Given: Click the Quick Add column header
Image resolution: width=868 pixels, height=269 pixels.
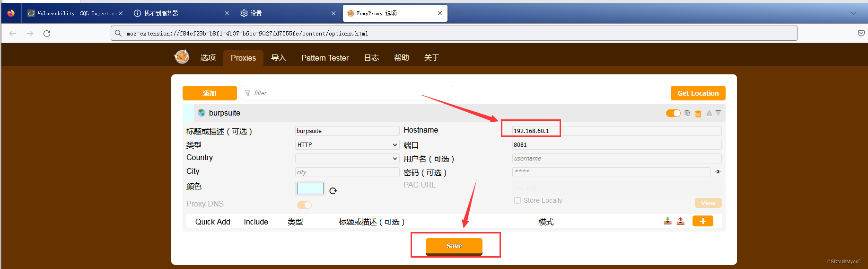Looking at the screenshot, I should pyautogui.click(x=213, y=222).
